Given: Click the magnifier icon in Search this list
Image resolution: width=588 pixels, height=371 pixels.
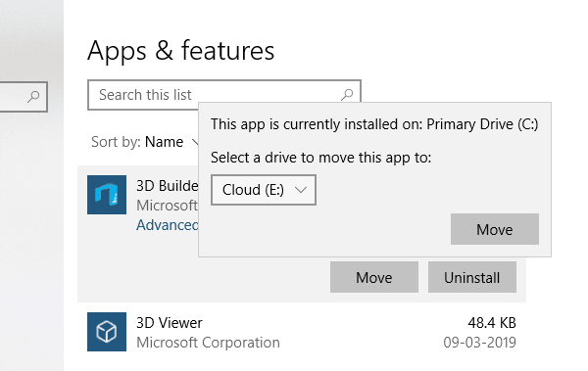Looking at the screenshot, I should [347, 94].
